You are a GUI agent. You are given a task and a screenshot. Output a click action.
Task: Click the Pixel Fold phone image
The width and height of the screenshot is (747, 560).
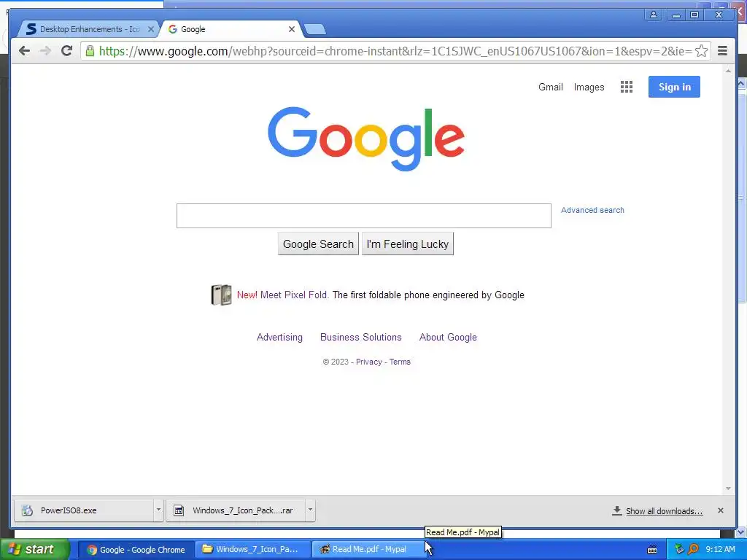(x=222, y=295)
